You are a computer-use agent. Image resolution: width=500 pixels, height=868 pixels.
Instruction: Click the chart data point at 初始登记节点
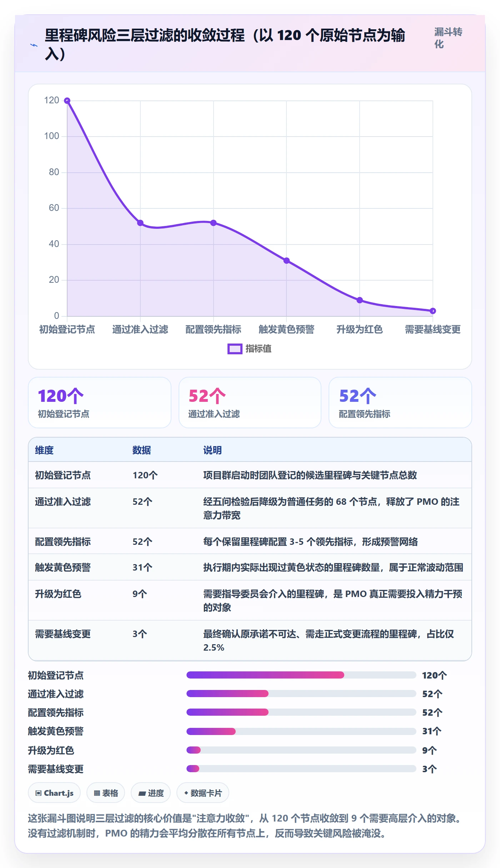coord(67,101)
